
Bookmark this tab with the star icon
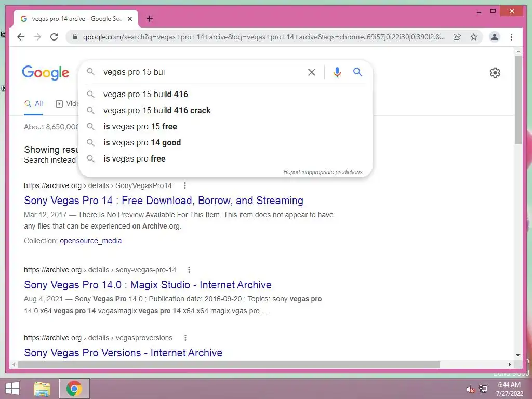[x=474, y=37]
